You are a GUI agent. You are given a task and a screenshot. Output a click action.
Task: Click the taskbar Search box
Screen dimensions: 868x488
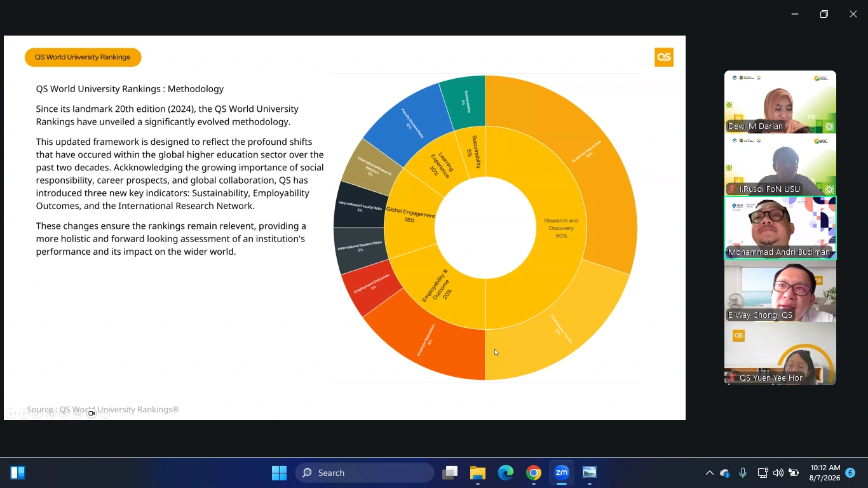365,473
